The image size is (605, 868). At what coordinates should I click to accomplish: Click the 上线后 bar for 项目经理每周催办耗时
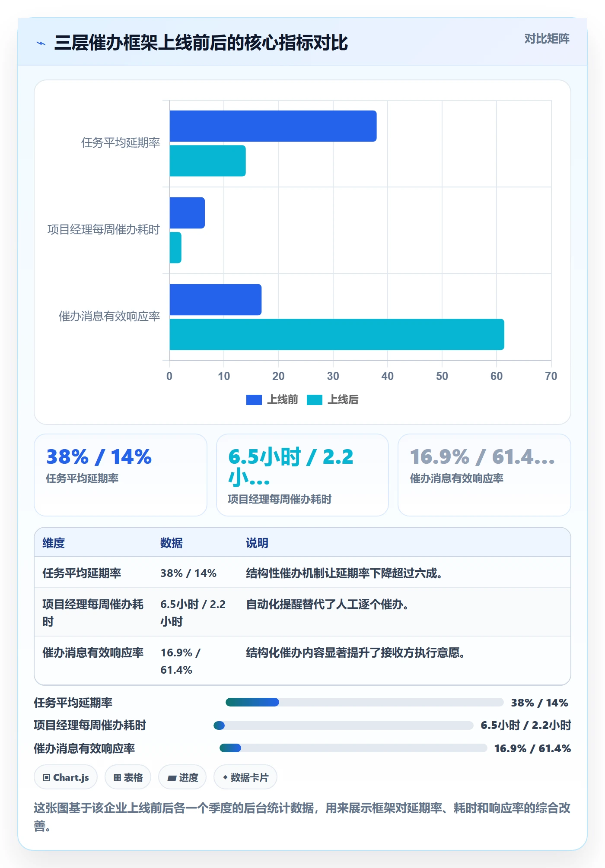tap(175, 247)
